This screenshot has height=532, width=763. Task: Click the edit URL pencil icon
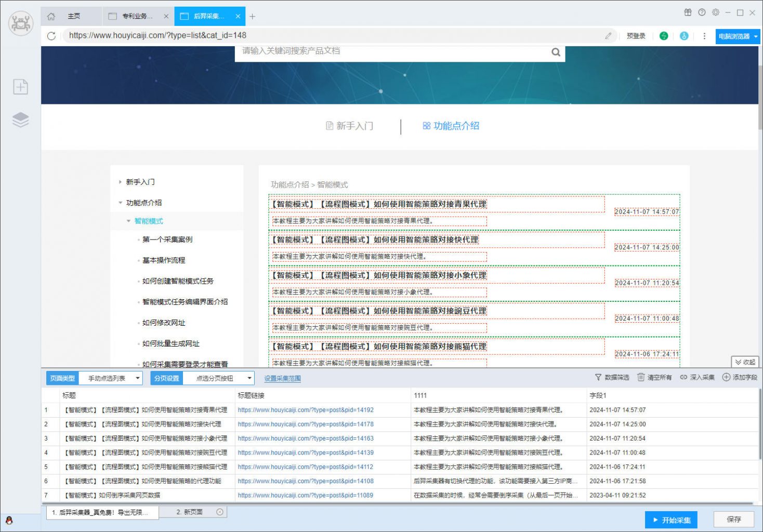click(x=608, y=36)
